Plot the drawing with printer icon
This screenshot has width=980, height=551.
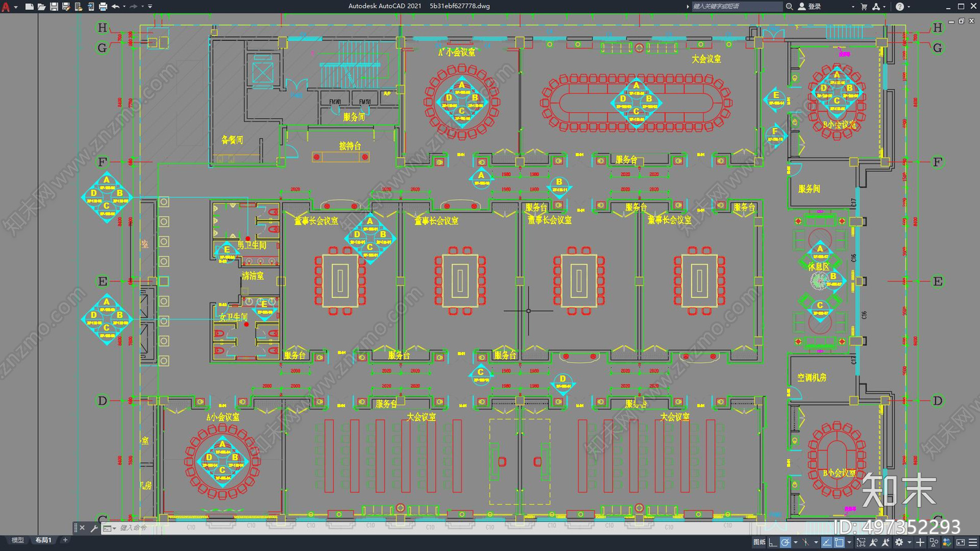[x=102, y=7]
